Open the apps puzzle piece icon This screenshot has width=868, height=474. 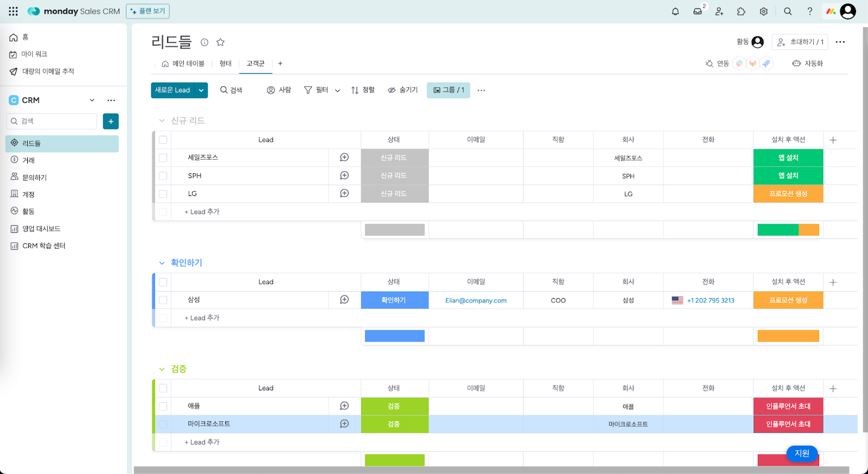coord(741,11)
